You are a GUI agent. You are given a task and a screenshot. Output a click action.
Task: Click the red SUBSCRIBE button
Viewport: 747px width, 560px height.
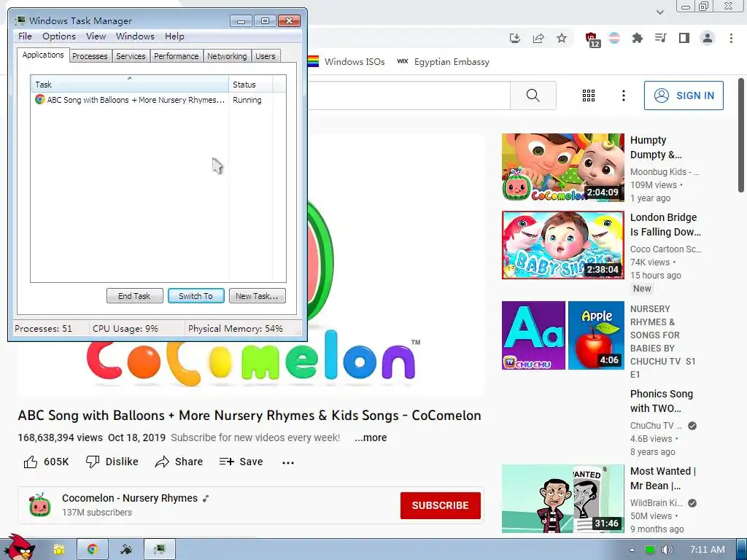pos(440,505)
